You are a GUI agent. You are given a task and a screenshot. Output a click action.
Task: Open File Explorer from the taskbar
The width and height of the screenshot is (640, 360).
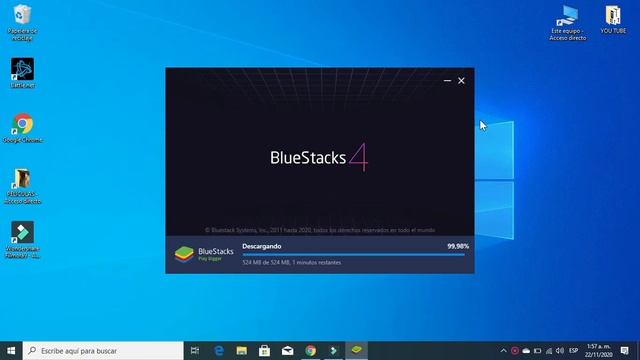click(242, 351)
